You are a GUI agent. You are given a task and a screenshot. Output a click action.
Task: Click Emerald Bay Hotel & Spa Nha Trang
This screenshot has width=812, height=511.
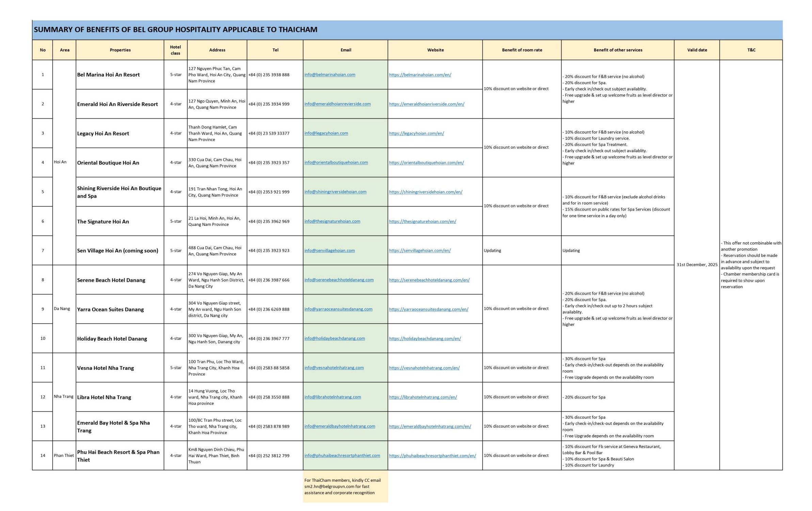pos(113,426)
